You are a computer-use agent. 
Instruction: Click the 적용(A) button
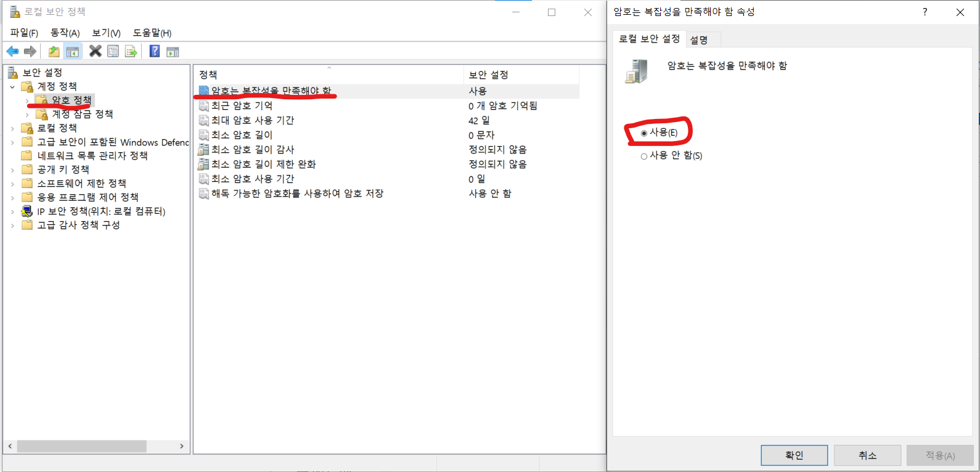[940, 455]
